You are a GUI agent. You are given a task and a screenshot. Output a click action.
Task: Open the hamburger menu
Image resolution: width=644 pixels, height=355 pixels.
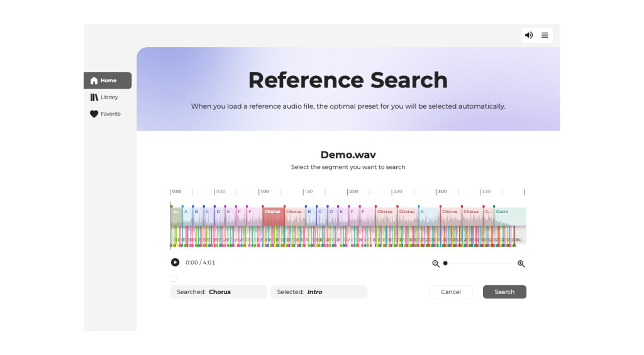tap(545, 35)
